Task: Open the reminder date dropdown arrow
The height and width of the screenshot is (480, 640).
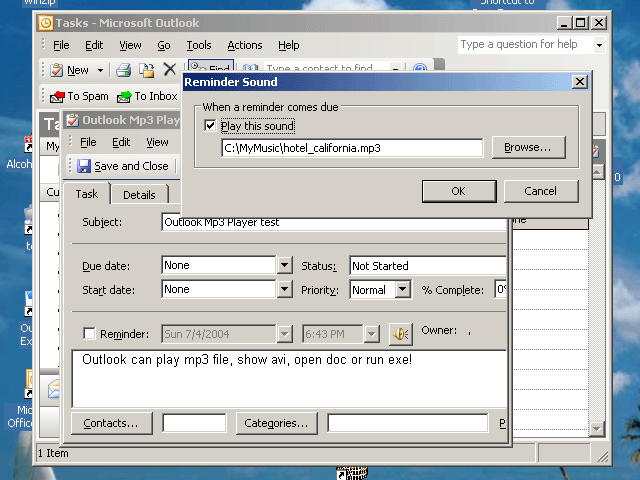Action: click(284, 334)
